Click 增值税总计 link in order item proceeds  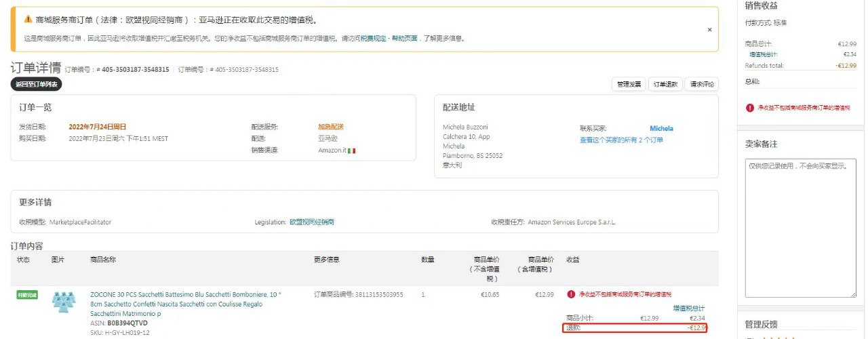[x=688, y=308]
